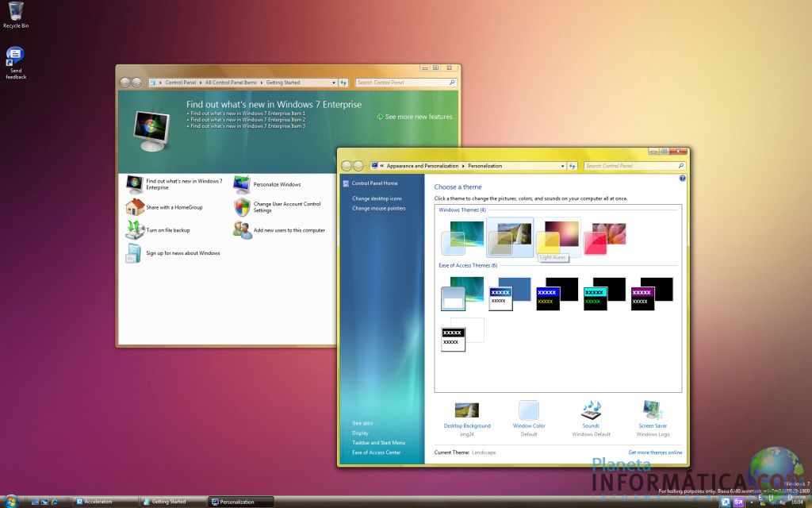Go back in the Personalization window

tap(347, 166)
